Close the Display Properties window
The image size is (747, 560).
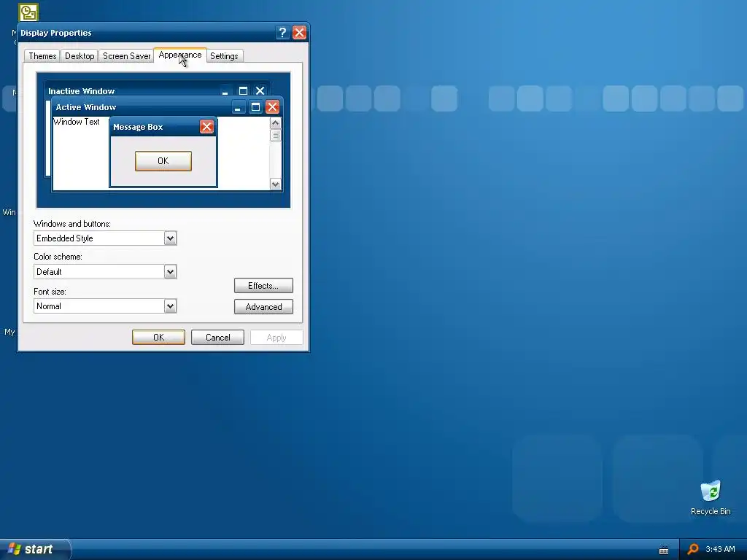(299, 32)
